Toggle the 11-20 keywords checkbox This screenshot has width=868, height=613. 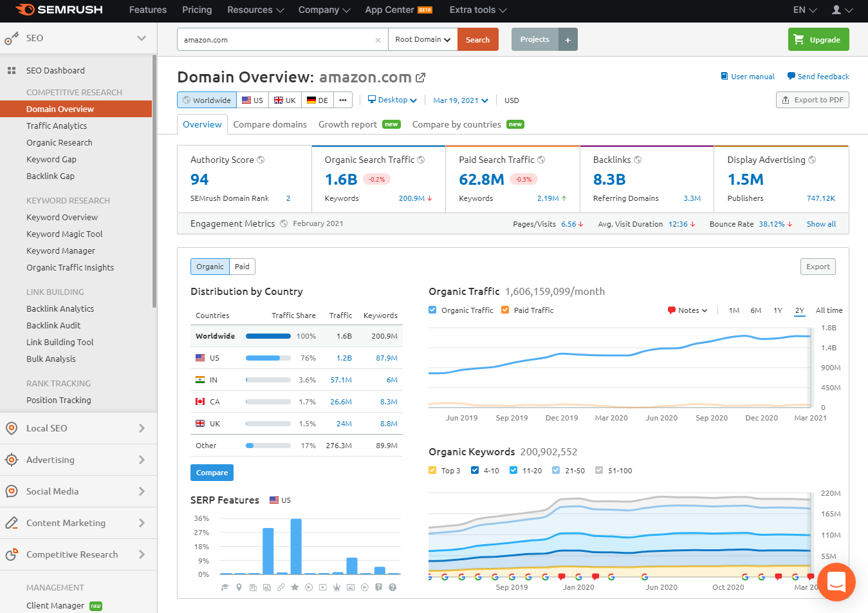(x=513, y=470)
